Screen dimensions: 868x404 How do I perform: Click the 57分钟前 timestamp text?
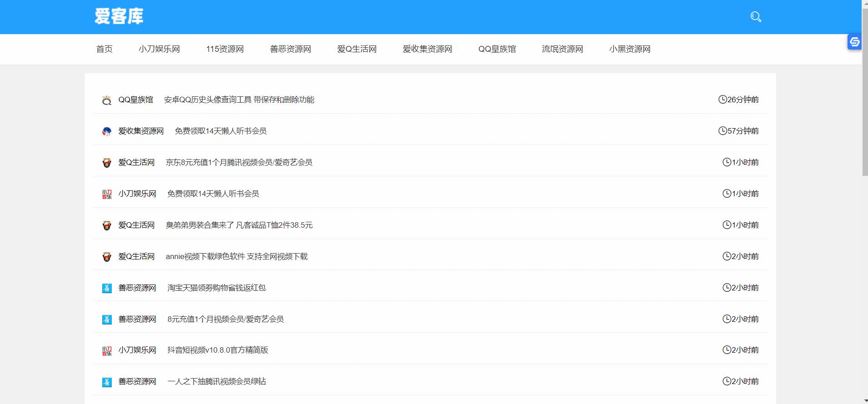[x=743, y=131]
